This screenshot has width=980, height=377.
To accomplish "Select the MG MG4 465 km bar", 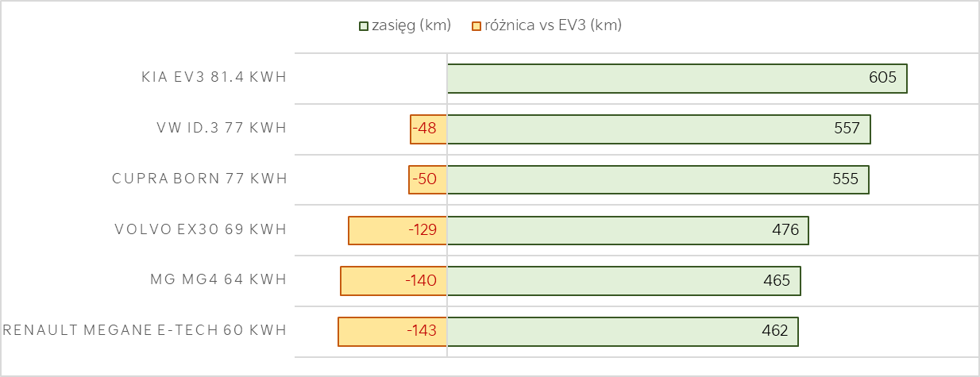I will click(x=624, y=281).
